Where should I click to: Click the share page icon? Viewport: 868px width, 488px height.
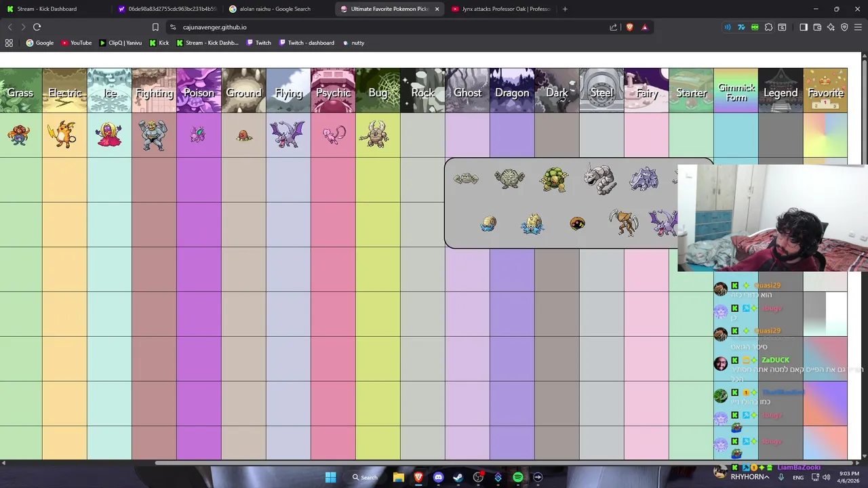pos(613,27)
